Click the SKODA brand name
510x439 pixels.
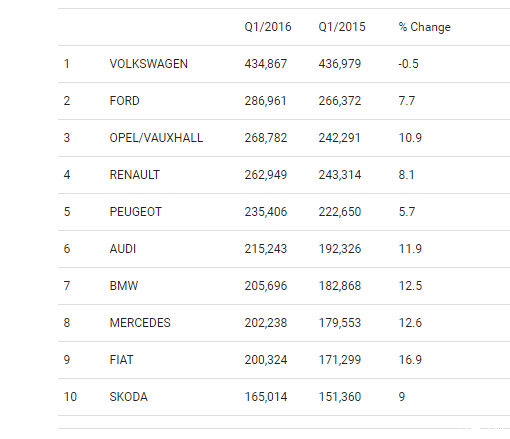128,397
